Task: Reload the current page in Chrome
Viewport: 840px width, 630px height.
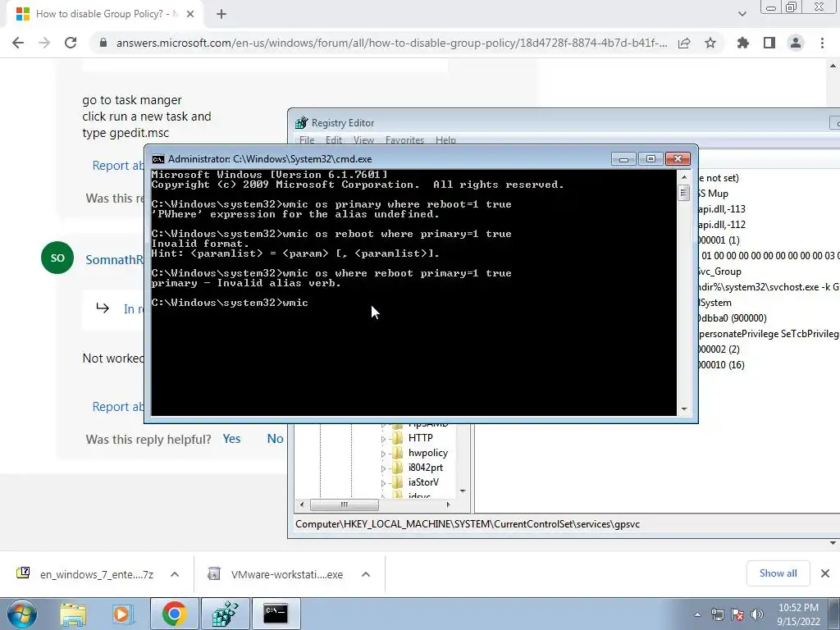Action: [71, 43]
